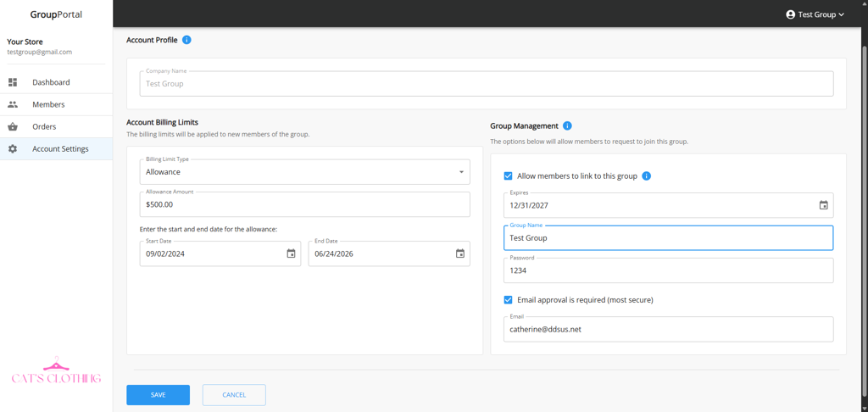Open the Expires date calendar picker
Image resolution: width=868 pixels, height=412 pixels.
point(823,205)
